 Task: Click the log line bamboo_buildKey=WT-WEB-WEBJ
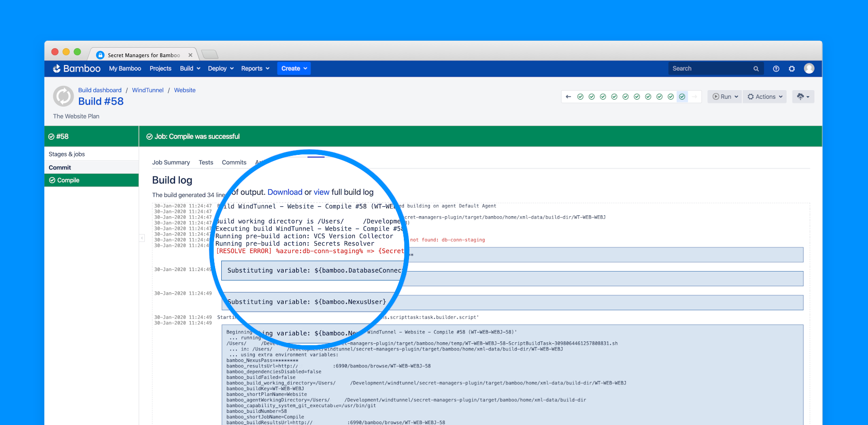265,389
